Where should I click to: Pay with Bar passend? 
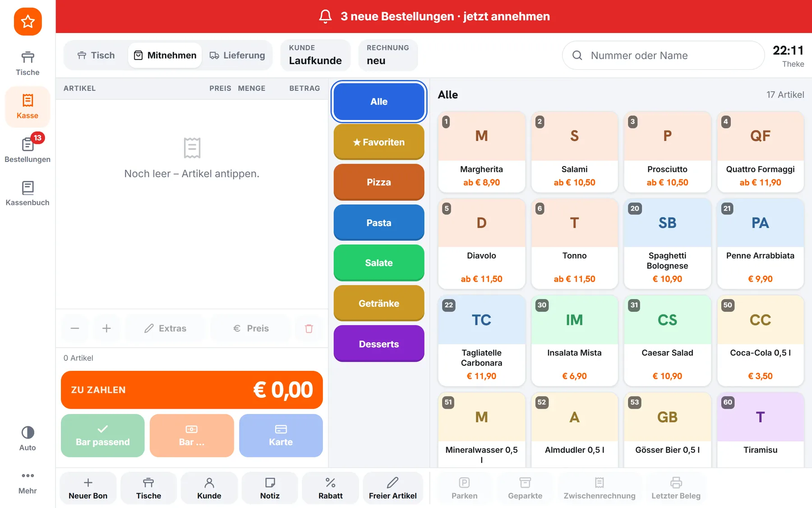(x=103, y=435)
